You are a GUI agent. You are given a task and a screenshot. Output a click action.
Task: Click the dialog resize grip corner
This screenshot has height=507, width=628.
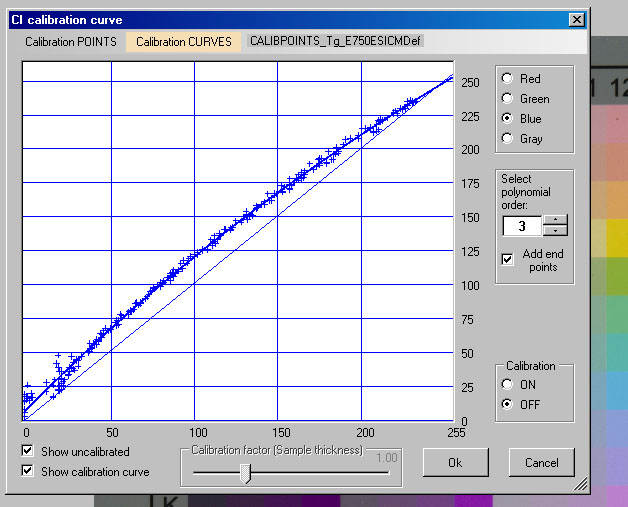tap(581, 484)
